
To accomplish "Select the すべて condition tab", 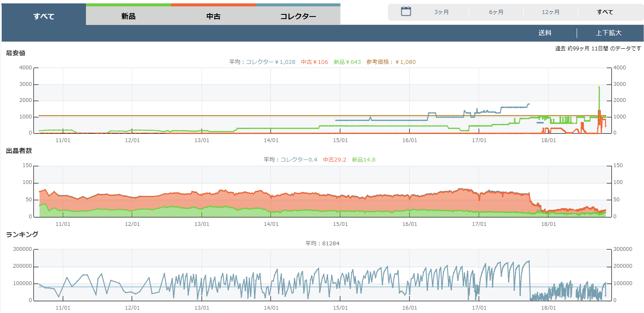I will click(44, 16).
